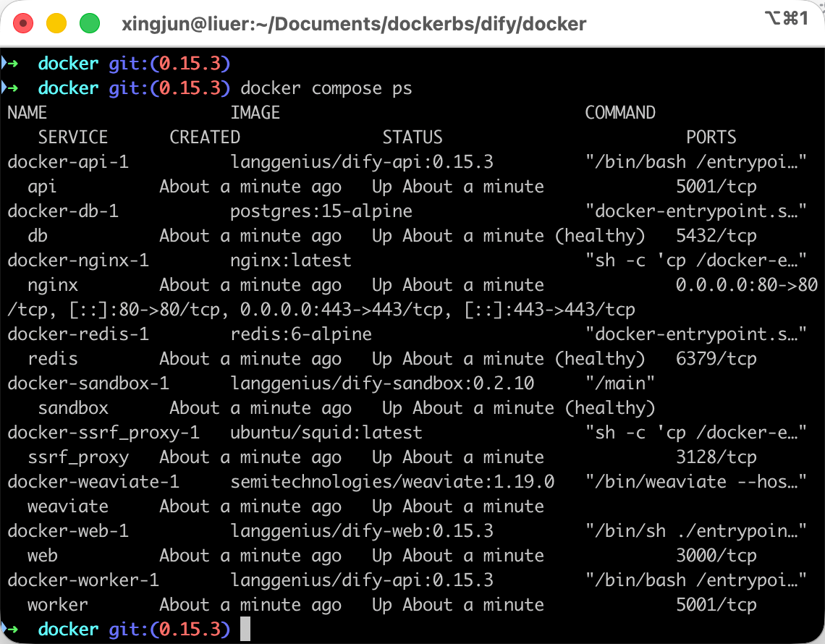The image size is (825, 644).
Task: Click the ubuntu/squid:latest image name
Action: pyautogui.click(x=326, y=433)
